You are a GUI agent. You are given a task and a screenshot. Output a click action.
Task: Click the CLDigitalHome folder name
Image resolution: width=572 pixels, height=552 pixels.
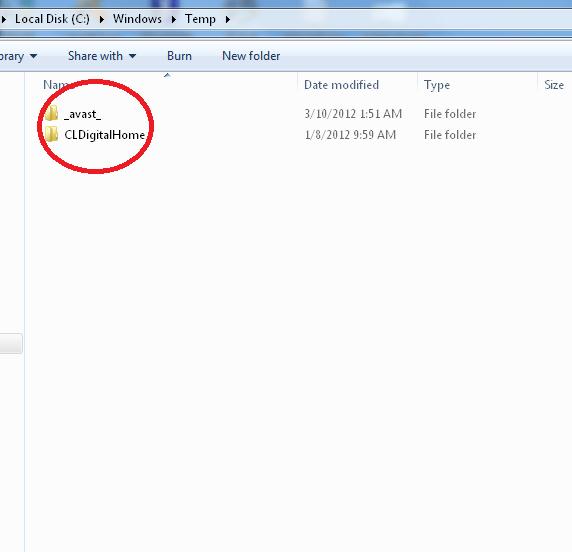click(x=105, y=135)
